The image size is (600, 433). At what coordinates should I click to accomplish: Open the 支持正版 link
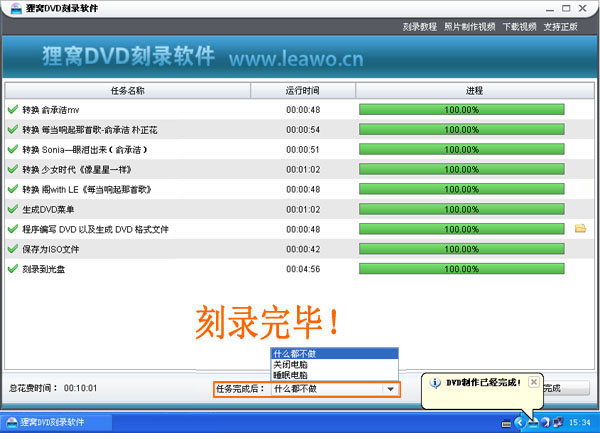pos(561,27)
